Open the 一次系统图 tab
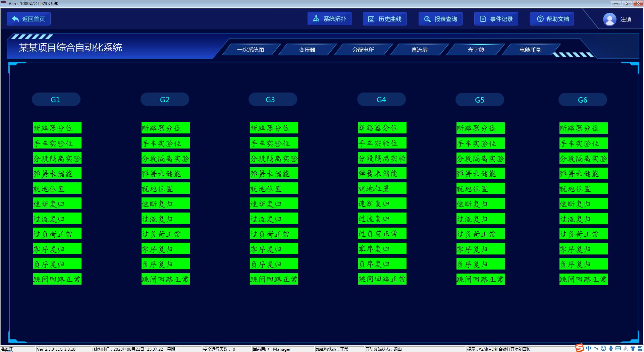644x352 pixels. point(250,50)
